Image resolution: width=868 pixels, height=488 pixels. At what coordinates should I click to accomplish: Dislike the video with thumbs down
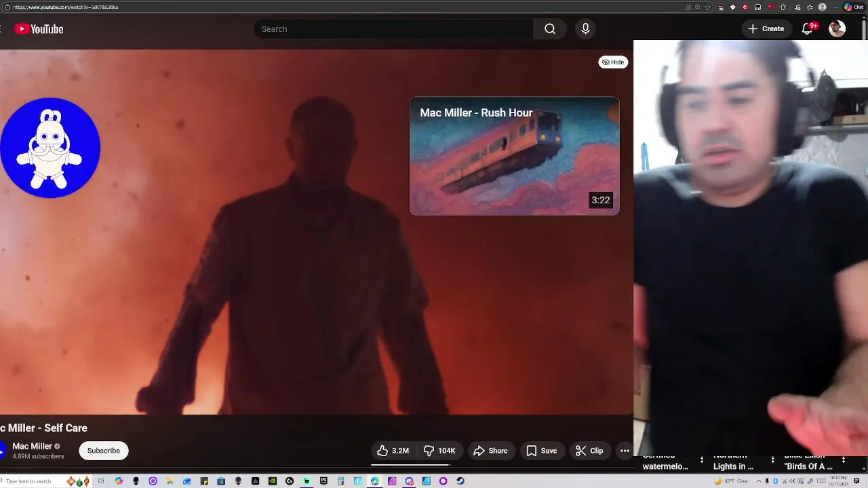coord(439,451)
